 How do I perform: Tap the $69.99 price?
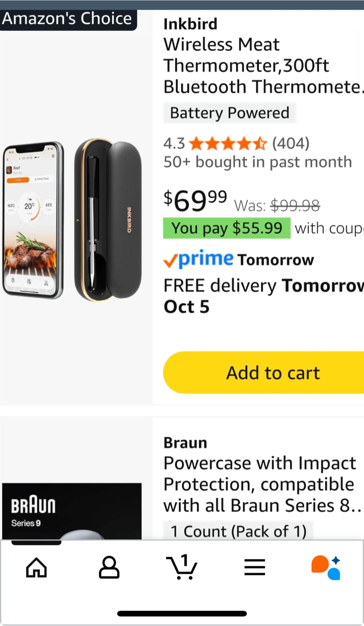[195, 201]
